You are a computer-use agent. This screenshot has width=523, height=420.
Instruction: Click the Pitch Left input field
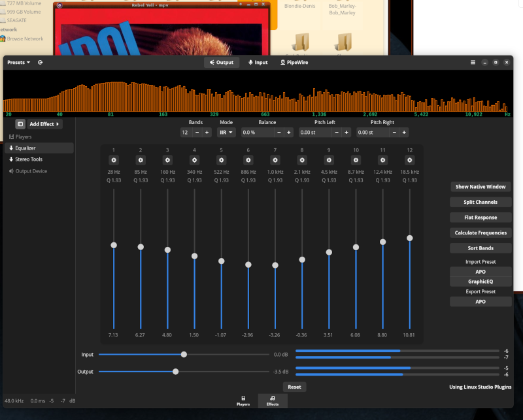[315, 133]
